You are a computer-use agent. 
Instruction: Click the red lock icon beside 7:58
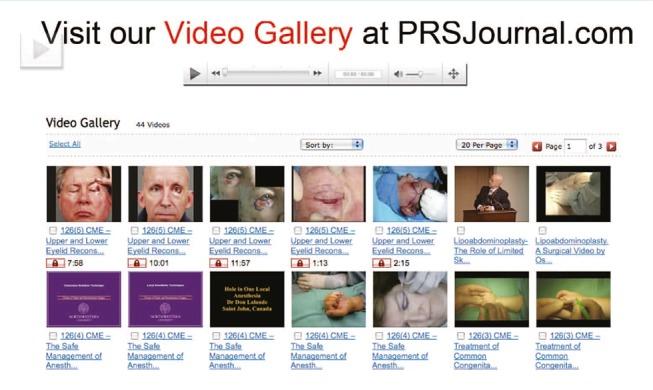click(55, 263)
